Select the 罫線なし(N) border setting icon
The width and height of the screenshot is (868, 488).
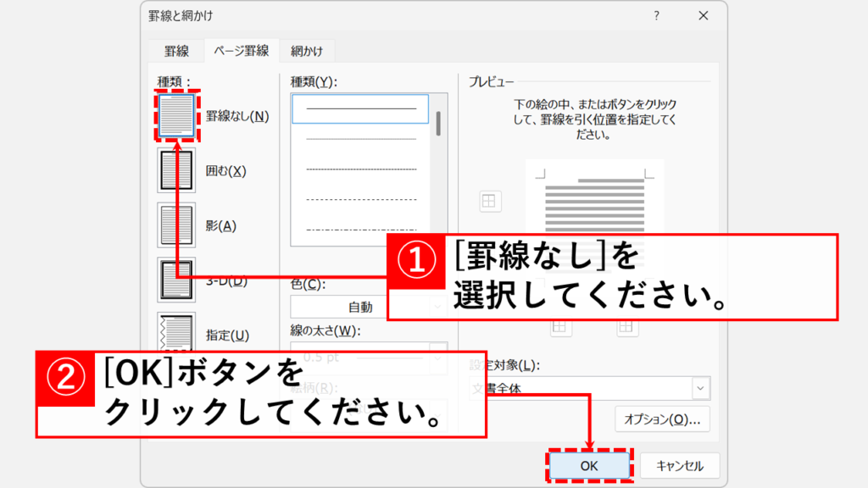(x=176, y=115)
